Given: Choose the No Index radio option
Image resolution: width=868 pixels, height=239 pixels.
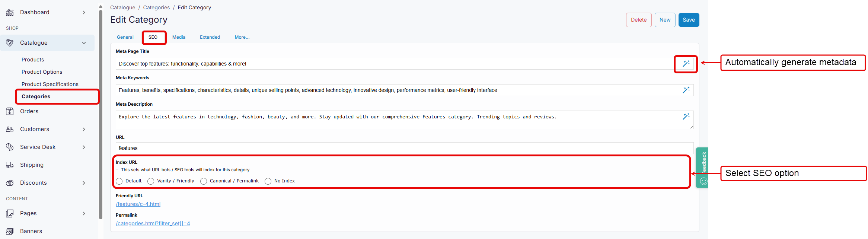Looking at the screenshot, I should coord(268,181).
